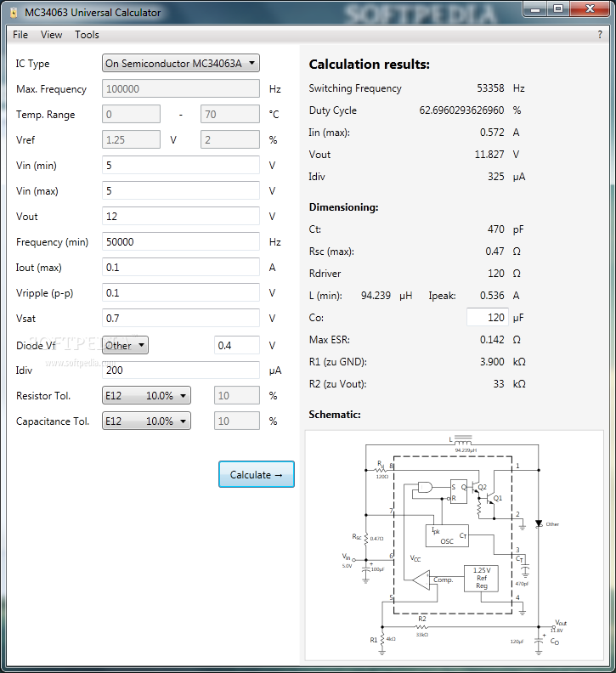This screenshot has width=616, height=673.
Task: Click the Resistor Tol. percent field
Action: (x=237, y=395)
